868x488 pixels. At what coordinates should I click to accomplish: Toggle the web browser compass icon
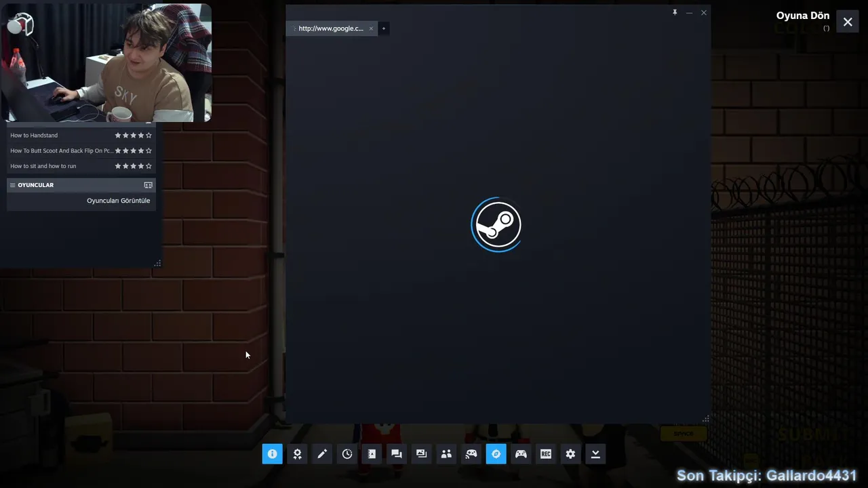(x=496, y=454)
